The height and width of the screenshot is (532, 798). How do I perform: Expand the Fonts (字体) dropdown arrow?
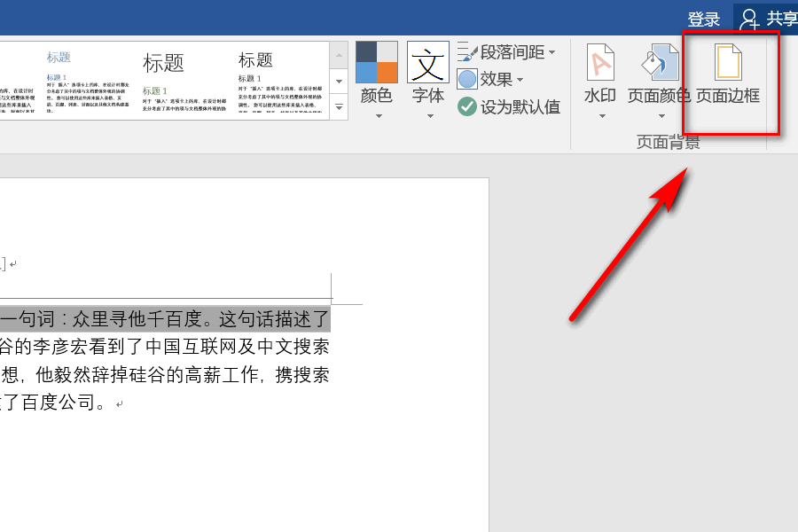click(x=431, y=116)
